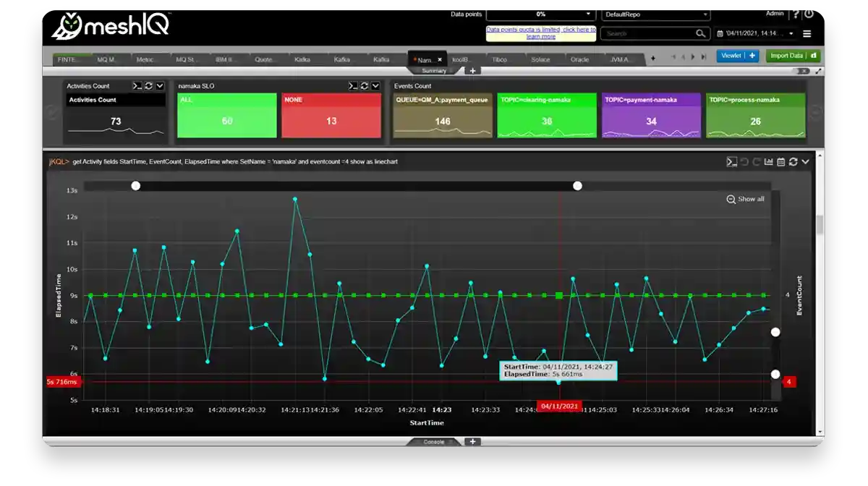Click plus next to Console tab

[x=472, y=442]
